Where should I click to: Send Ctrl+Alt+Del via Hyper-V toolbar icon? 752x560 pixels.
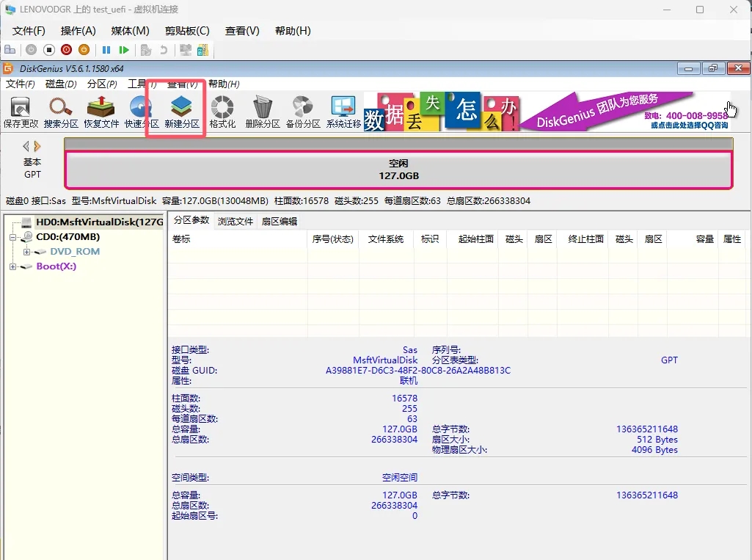click(x=10, y=49)
